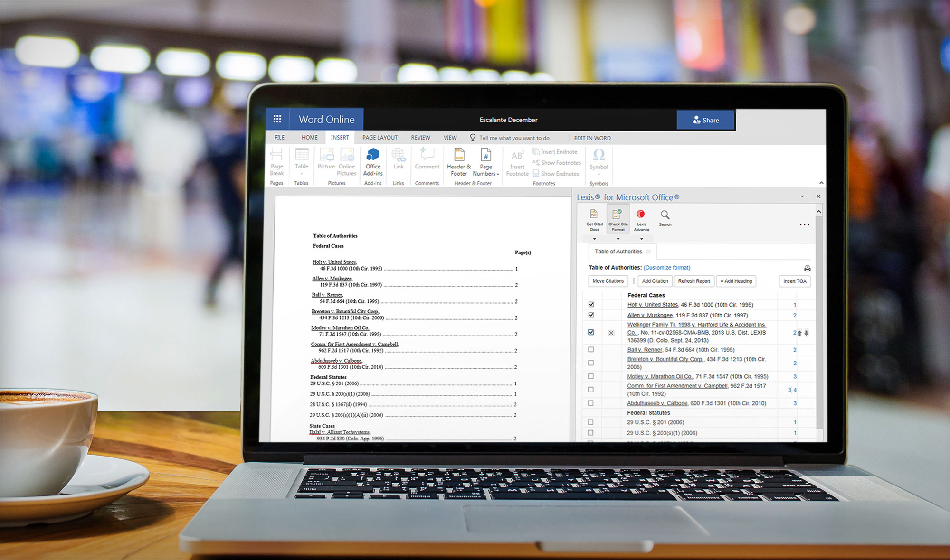Collapse the ribbon with chevron
The image size is (950, 560).
[821, 183]
